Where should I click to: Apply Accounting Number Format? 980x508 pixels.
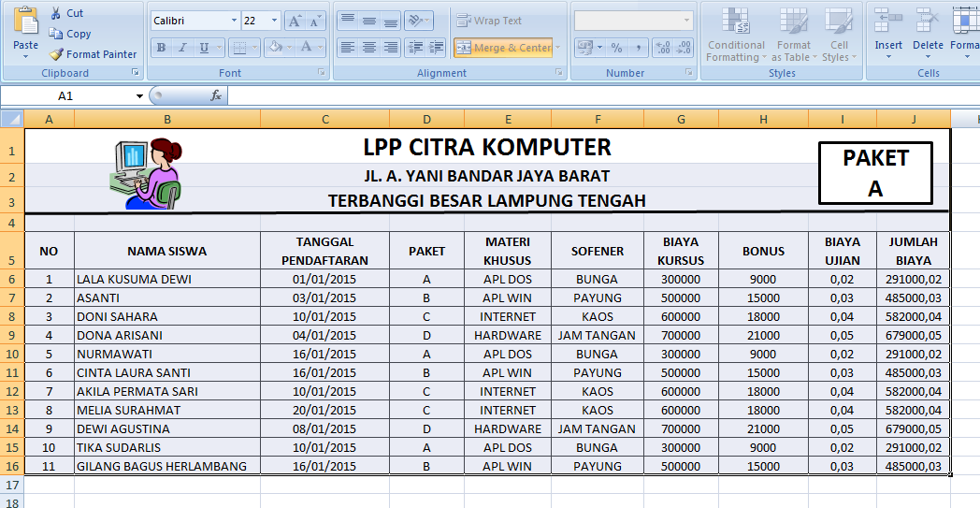tap(585, 48)
